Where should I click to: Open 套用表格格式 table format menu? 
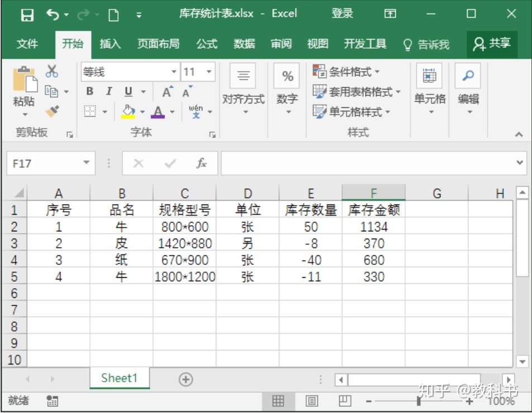[357, 92]
